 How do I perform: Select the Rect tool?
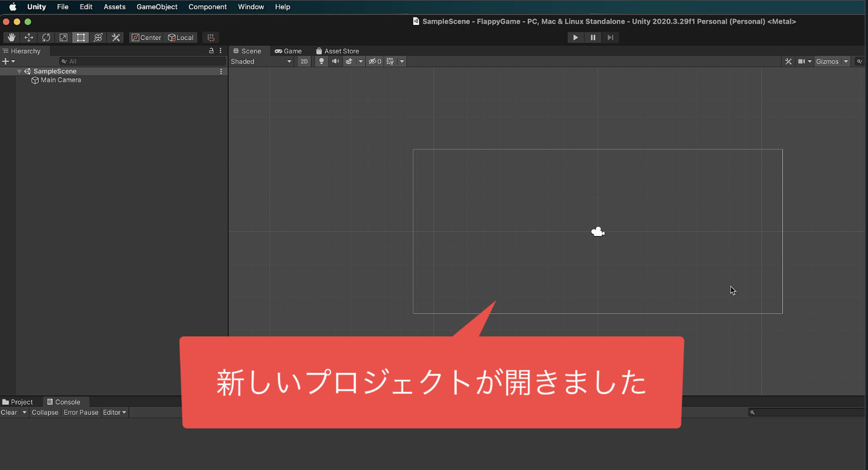pos(81,38)
